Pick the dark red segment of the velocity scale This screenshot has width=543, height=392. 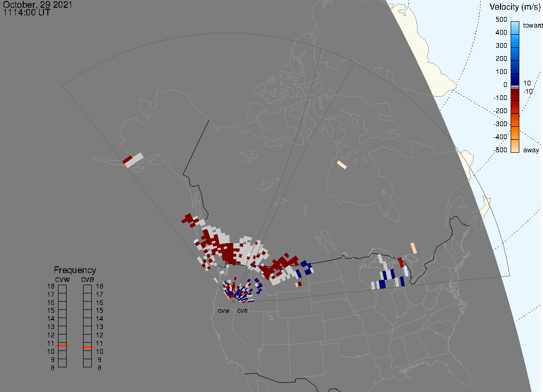click(515, 100)
